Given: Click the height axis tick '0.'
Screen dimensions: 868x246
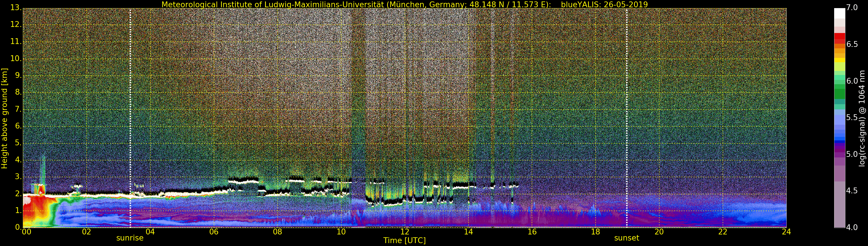Looking at the screenshot, I should pyautogui.click(x=18, y=227).
